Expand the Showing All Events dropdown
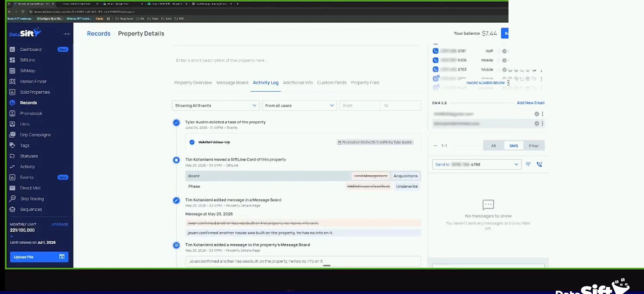Viewport: 644px width, 294px height. (x=216, y=105)
